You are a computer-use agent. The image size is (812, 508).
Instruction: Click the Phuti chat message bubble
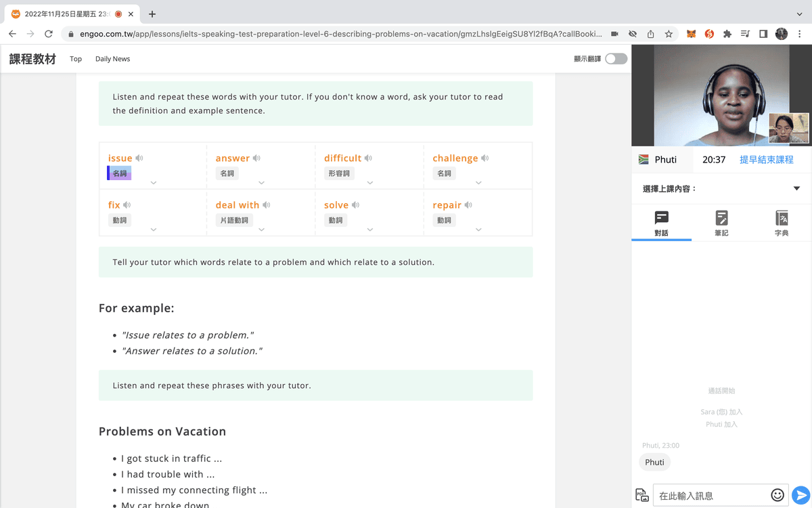click(654, 463)
